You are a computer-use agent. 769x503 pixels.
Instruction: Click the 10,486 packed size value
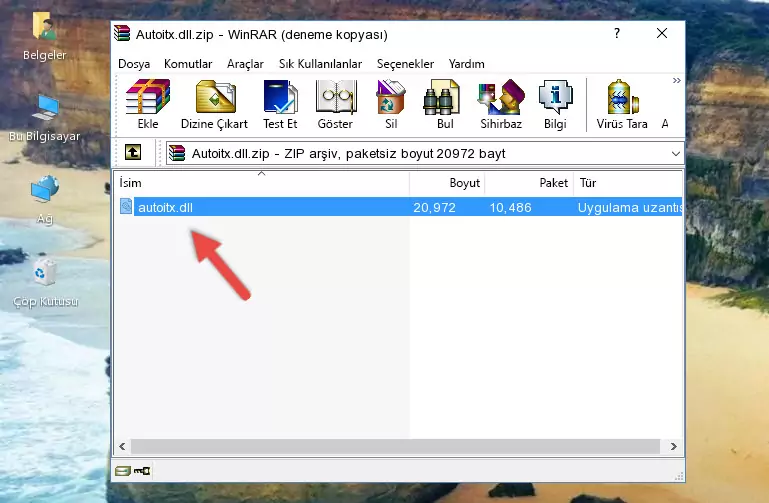point(510,207)
